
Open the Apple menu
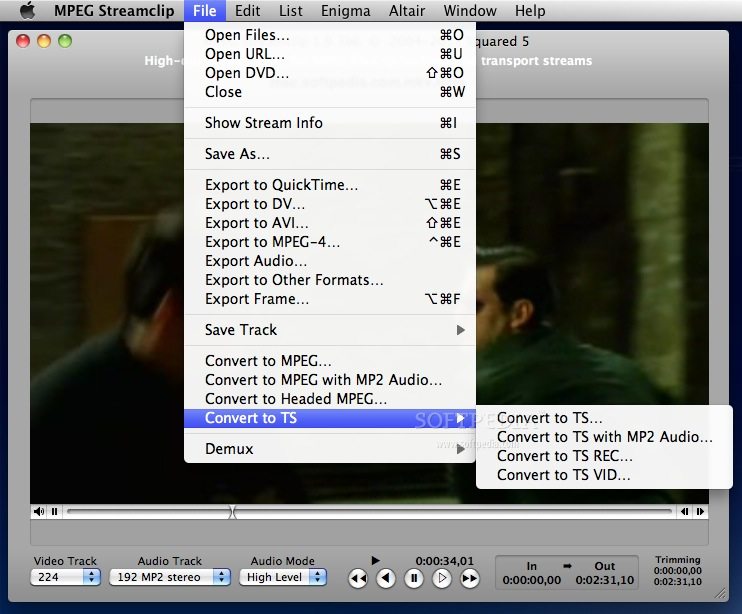(27, 10)
